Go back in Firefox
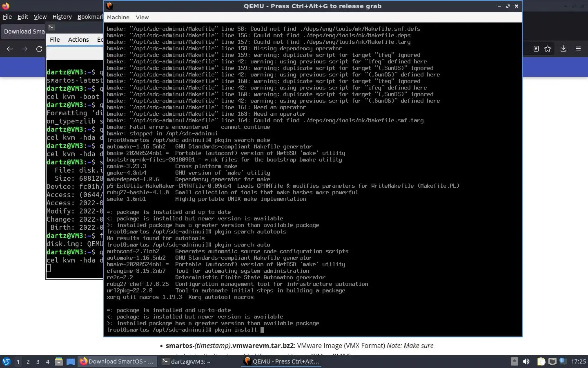Viewport: 588px width, 368px height. [x=10, y=49]
